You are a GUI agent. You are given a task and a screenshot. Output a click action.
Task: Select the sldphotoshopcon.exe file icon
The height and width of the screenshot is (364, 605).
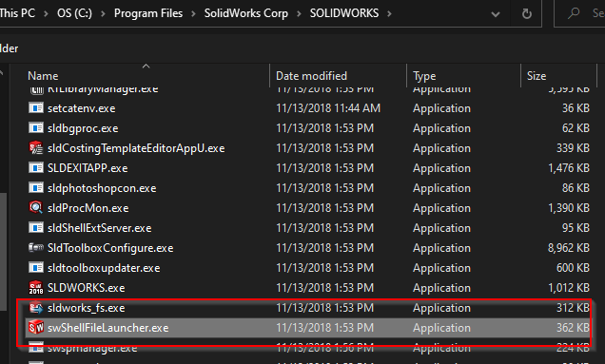(36, 188)
